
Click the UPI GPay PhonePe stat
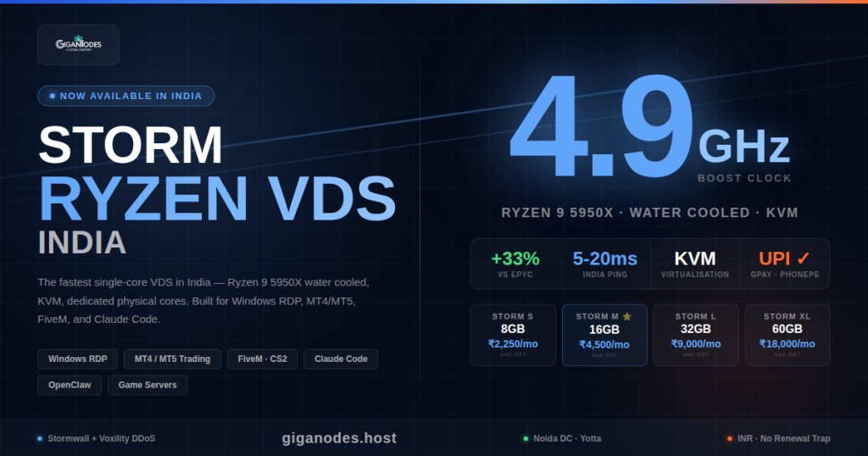(x=785, y=264)
